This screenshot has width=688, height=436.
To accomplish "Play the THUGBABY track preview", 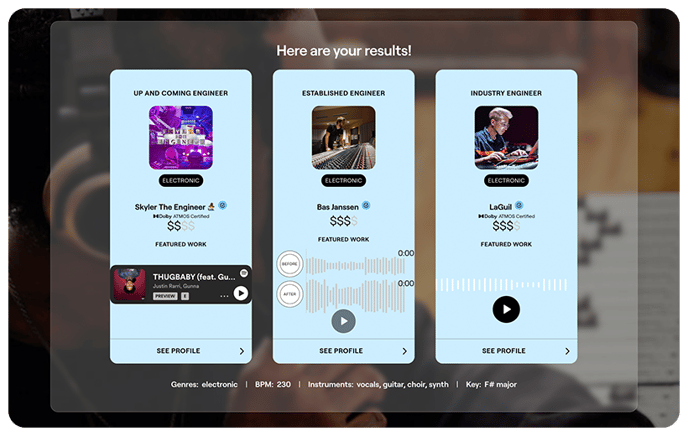I will click(x=240, y=293).
